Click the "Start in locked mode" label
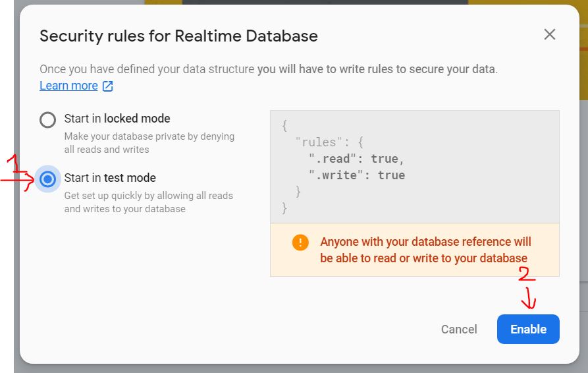The image size is (588, 373). click(117, 119)
